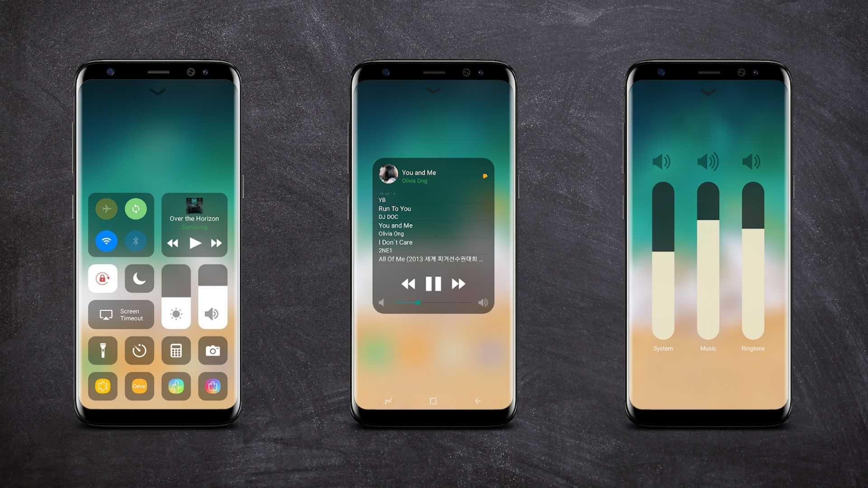This screenshot has height=488, width=868.
Task: Pause the currently playing track
Action: 433,284
